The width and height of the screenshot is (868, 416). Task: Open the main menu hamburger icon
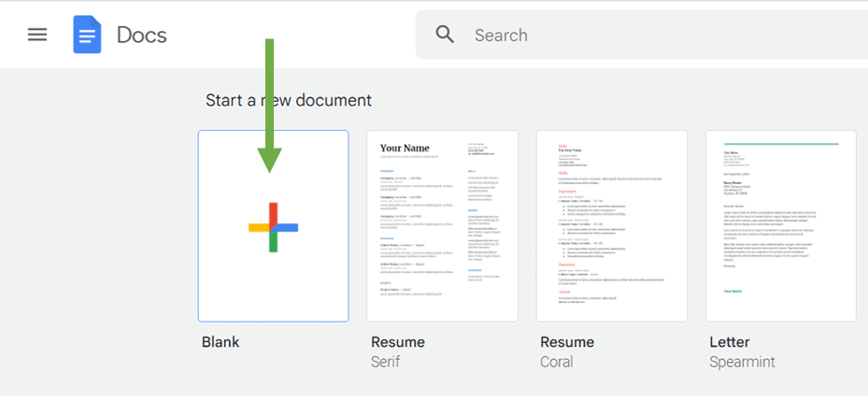coord(37,36)
